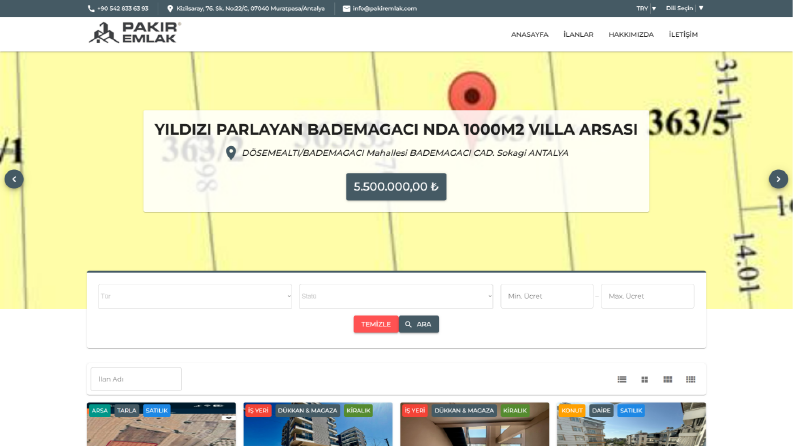Open the HAKKIMIZDA menu item
The height and width of the screenshot is (446, 793).
click(631, 34)
